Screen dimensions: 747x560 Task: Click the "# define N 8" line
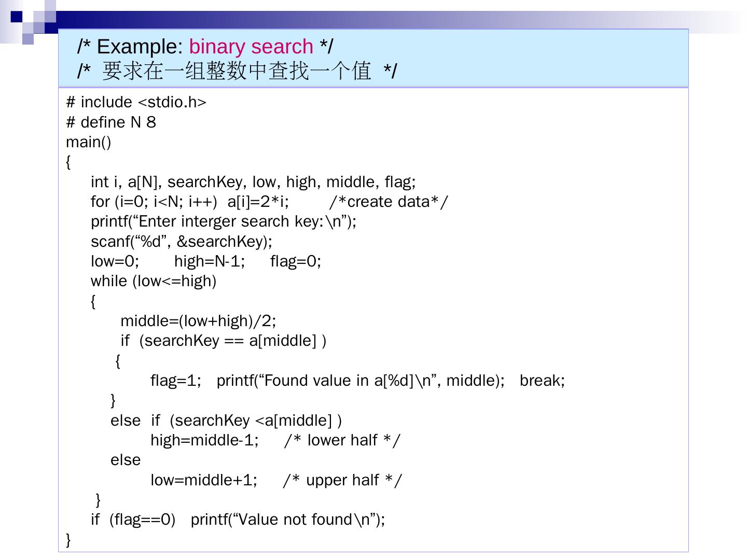111,122
